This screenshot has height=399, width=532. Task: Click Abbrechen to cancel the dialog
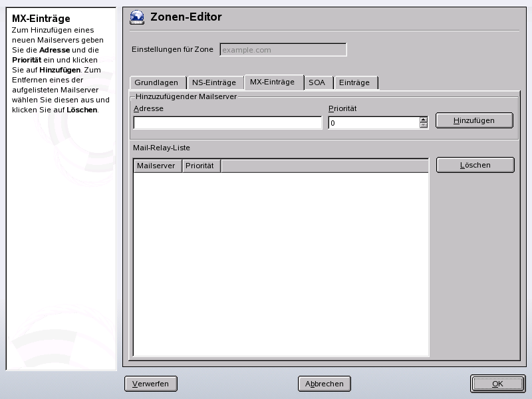pos(325,384)
